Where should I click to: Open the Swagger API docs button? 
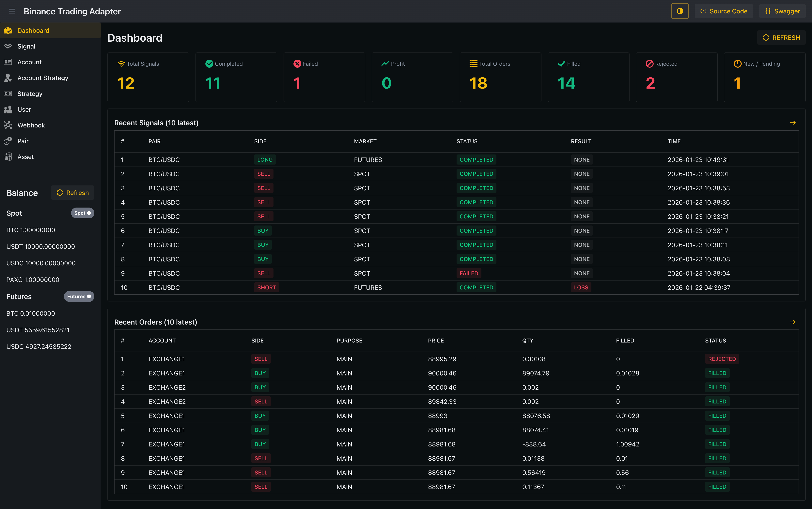pos(782,11)
